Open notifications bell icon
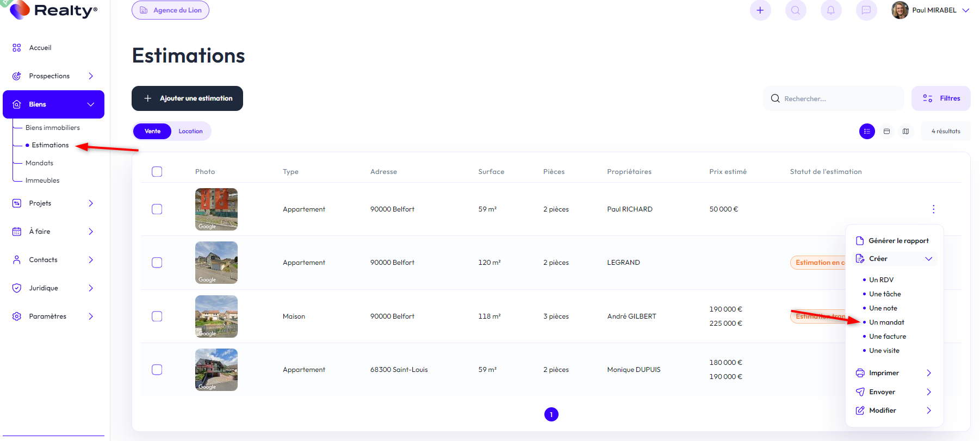Screen dimensions: 980x441 click(830, 10)
